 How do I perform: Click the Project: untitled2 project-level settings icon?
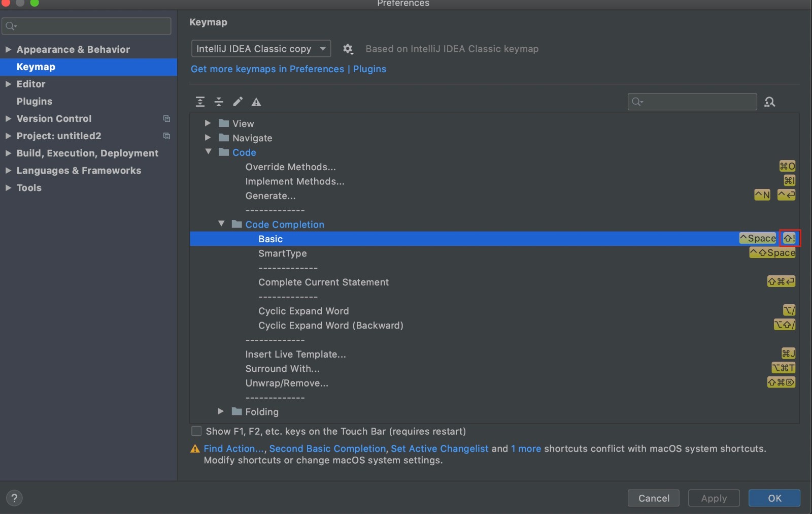click(x=166, y=136)
